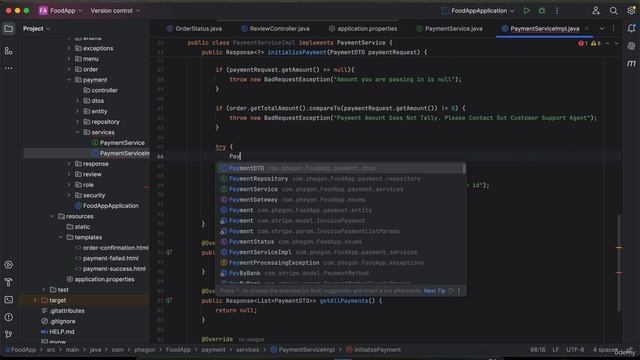Click the LF line separator widget

[x=556, y=350]
